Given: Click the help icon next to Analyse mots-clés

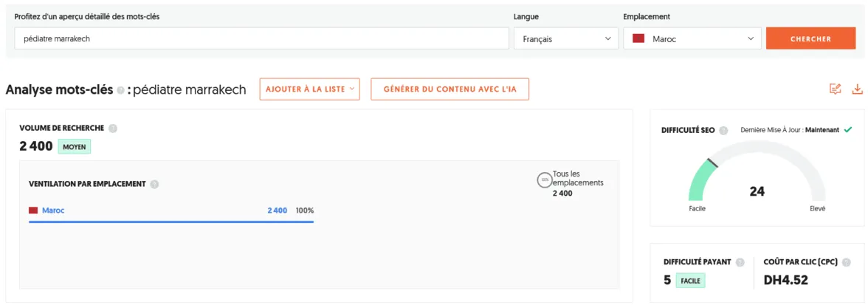Looking at the screenshot, I should click(x=120, y=91).
